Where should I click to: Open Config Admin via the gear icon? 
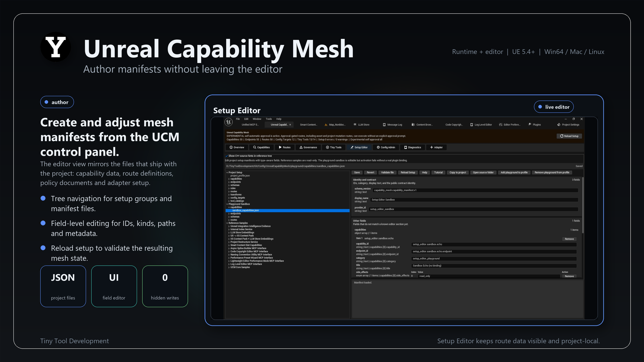click(x=378, y=147)
